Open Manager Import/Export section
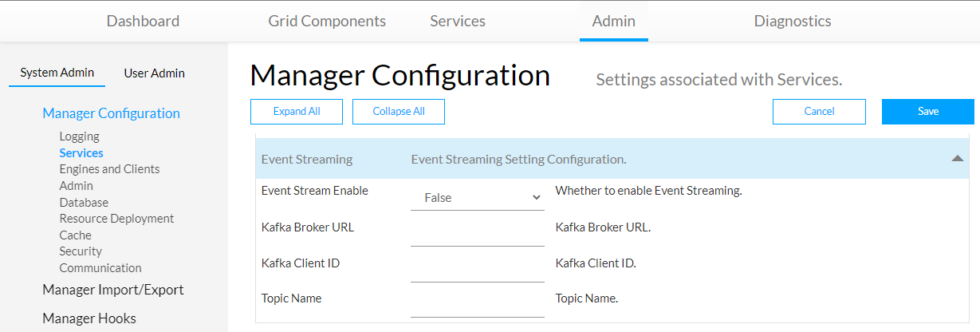Image resolution: width=980 pixels, height=332 pixels. click(x=112, y=290)
